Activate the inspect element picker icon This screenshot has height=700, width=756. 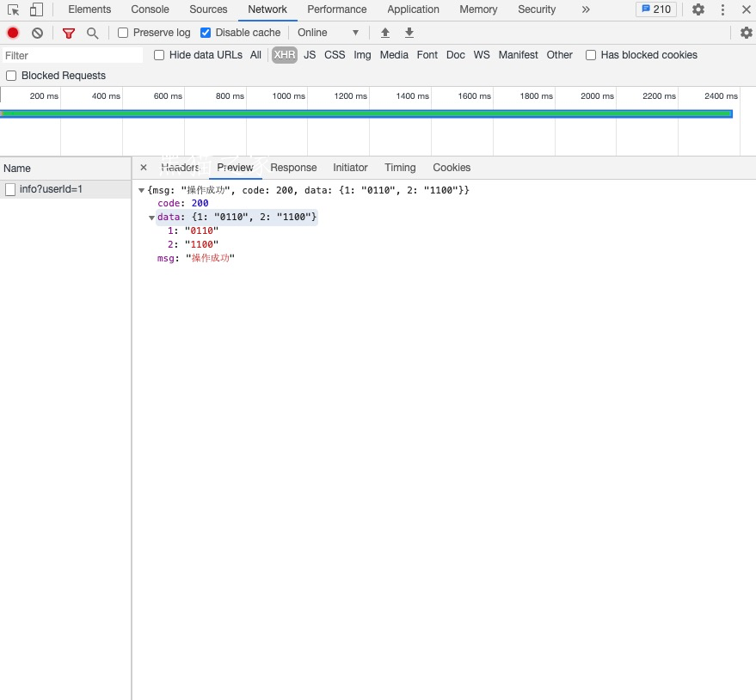tap(14, 9)
